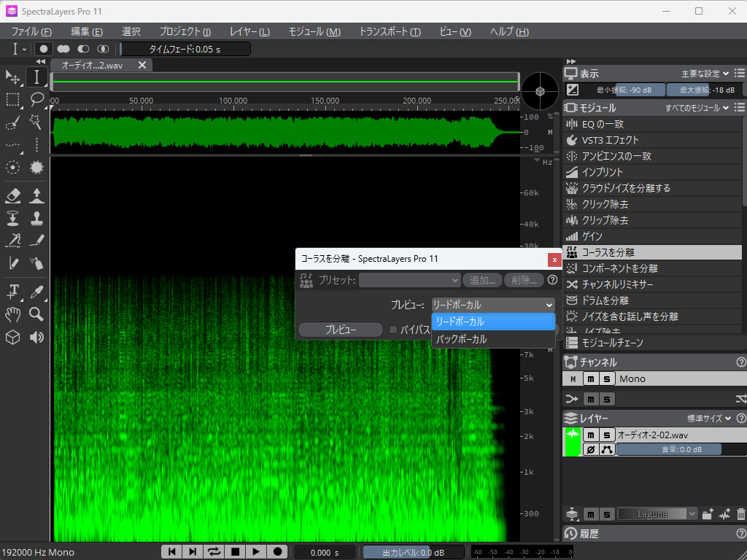Enable the バイパス checkbox in dialog

tap(393, 330)
